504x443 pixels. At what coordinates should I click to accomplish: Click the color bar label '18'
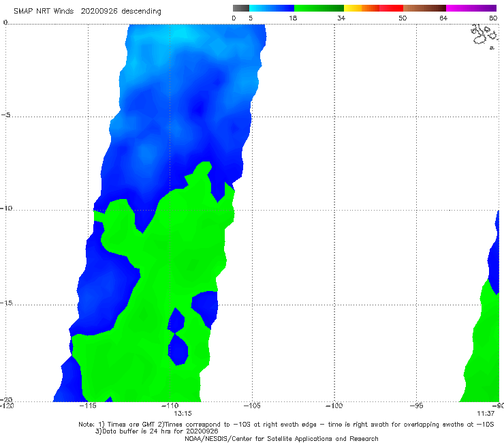point(293,18)
